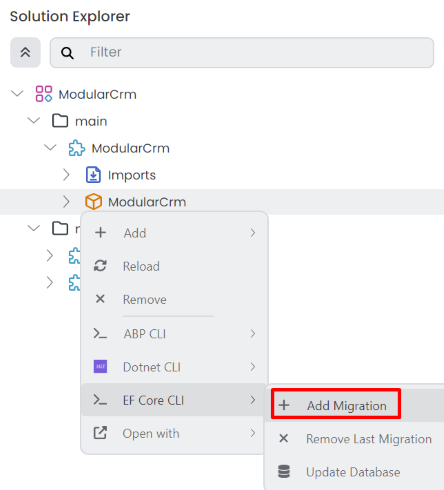Screen dimensions: 444x490
Task: Click the X icon beside Remove Last Migration
Action: click(x=284, y=438)
